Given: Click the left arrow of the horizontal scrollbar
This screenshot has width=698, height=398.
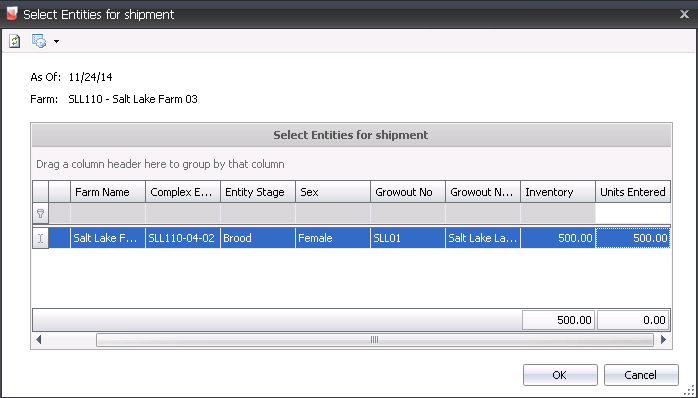Looking at the screenshot, I should 39,340.
